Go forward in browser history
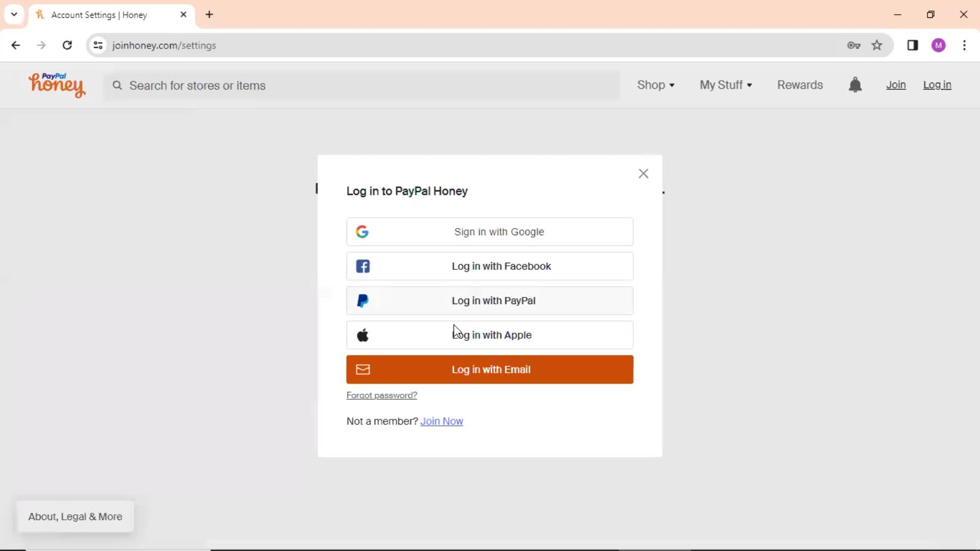The width and height of the screenshot is (980, 551). pos(41,45)
